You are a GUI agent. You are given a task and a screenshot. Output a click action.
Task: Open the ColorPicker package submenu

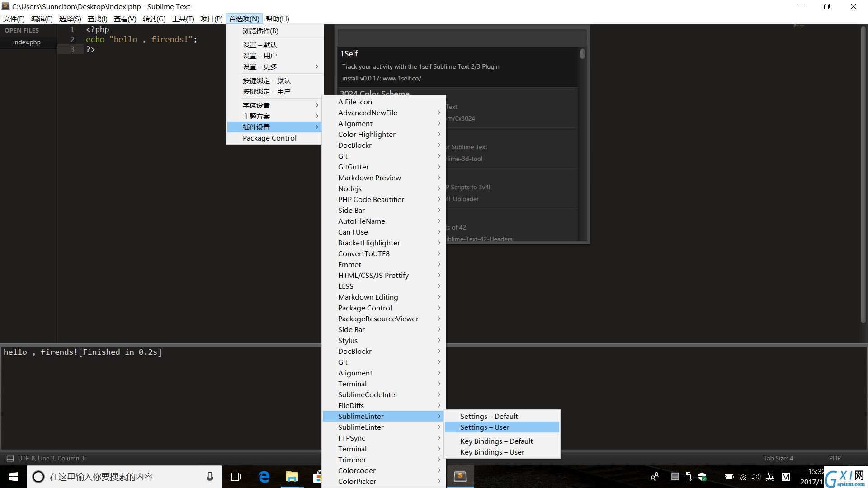[x=384, y=481]
